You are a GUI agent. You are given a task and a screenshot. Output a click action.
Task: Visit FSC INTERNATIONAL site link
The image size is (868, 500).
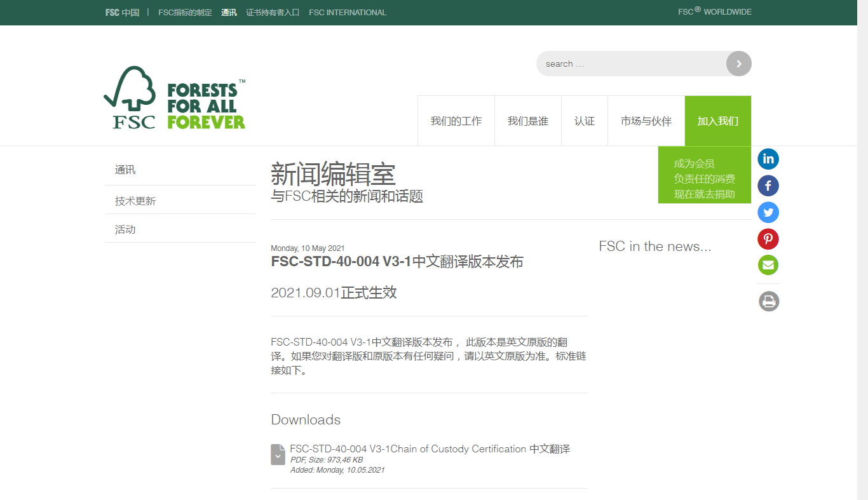348,12
